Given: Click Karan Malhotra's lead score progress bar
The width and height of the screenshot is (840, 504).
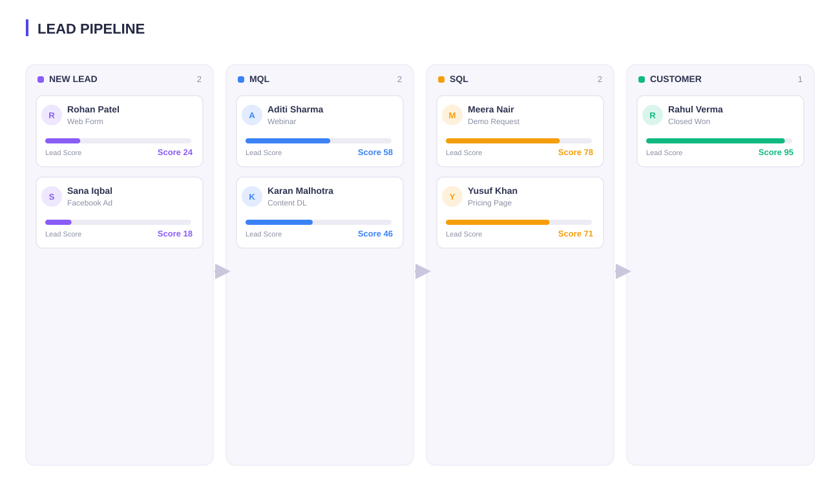Looking at the screenshot, I should pos(319,222).
